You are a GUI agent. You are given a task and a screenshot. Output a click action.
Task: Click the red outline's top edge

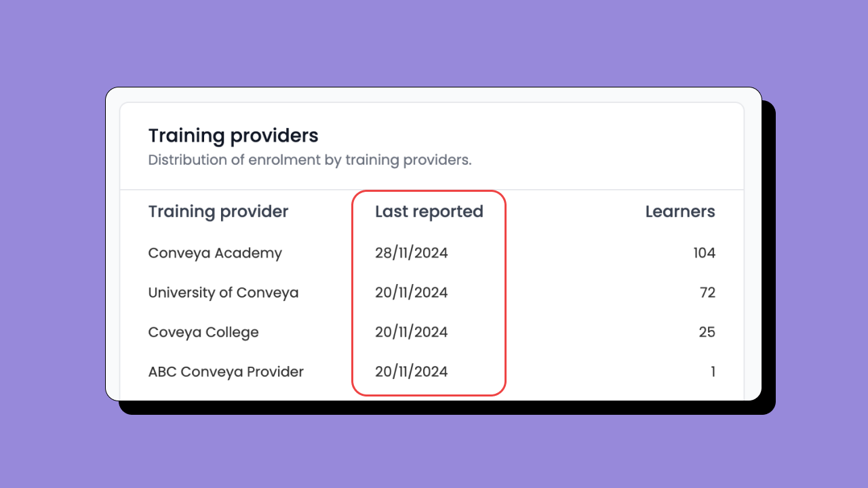[x=429, y=191]
